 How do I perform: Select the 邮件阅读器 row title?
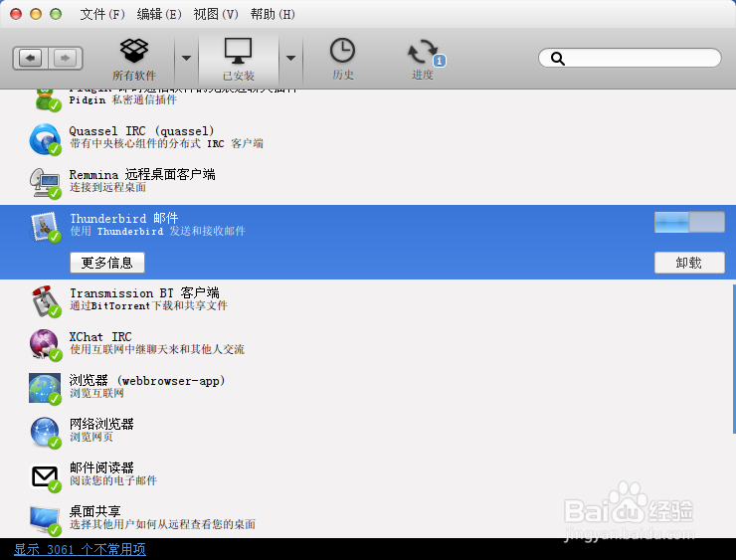101,467
